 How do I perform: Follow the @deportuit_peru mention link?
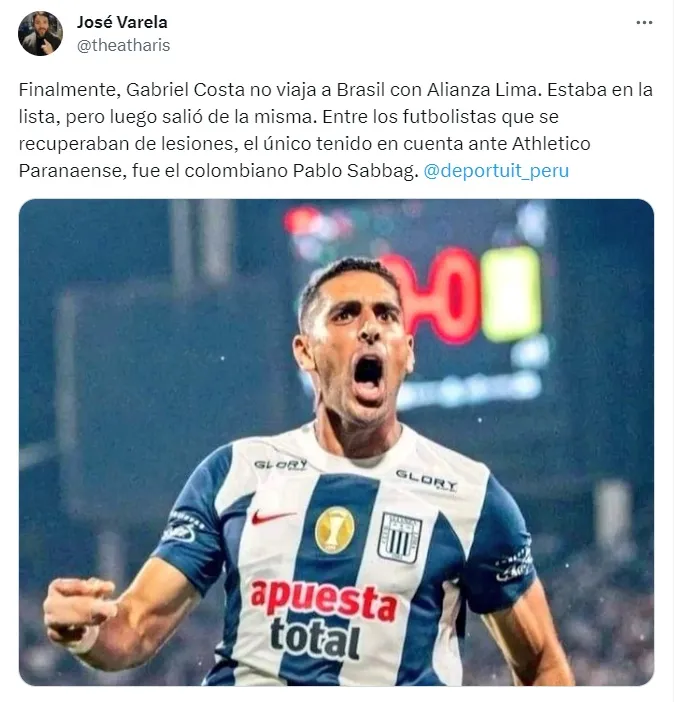496,171
